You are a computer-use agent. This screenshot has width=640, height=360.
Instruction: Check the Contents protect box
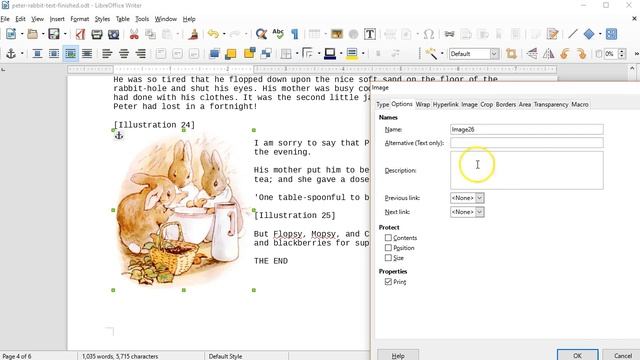pos(388,238)
